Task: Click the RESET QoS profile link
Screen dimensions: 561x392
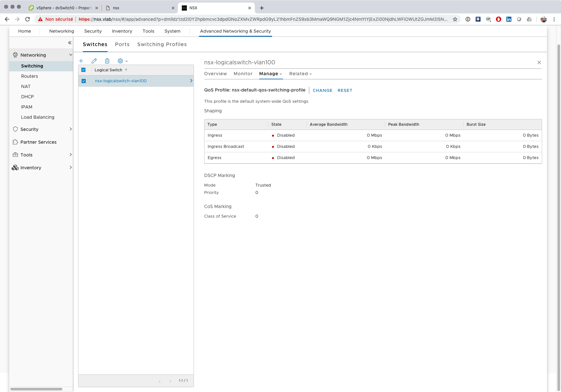Action: (345, 91)
